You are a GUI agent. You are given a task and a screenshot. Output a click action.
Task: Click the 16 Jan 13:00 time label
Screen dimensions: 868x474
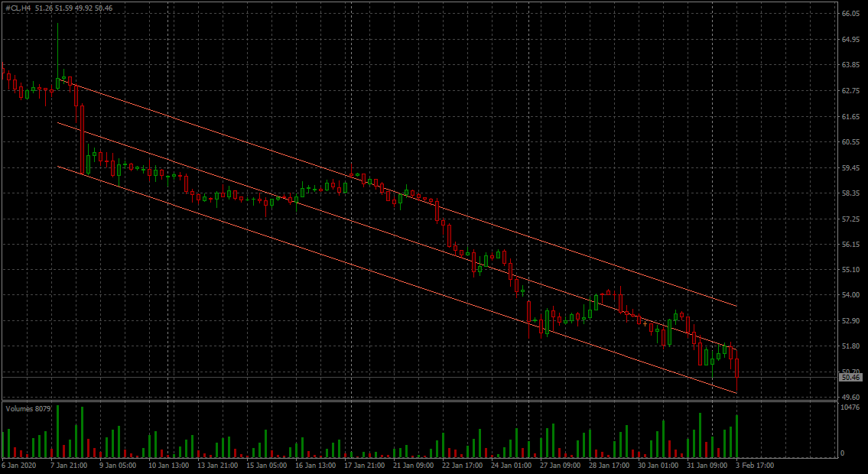(x=315, y=465)
